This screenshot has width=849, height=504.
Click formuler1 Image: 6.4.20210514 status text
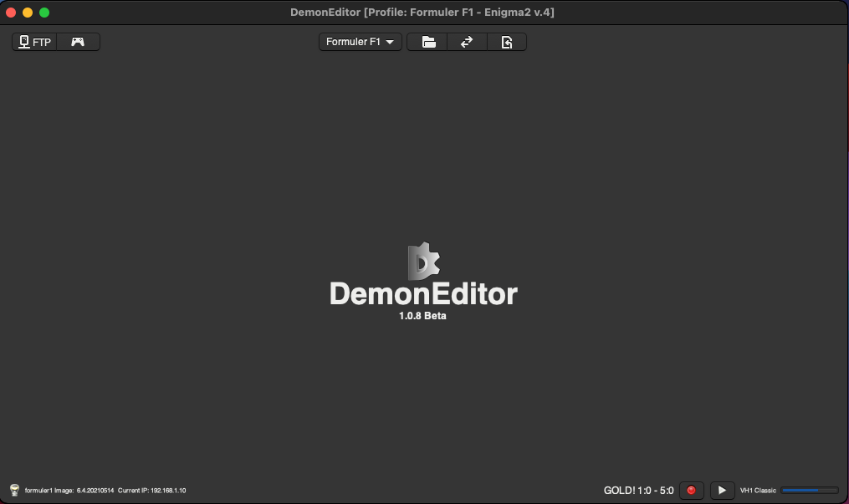(x=69, y=491)
